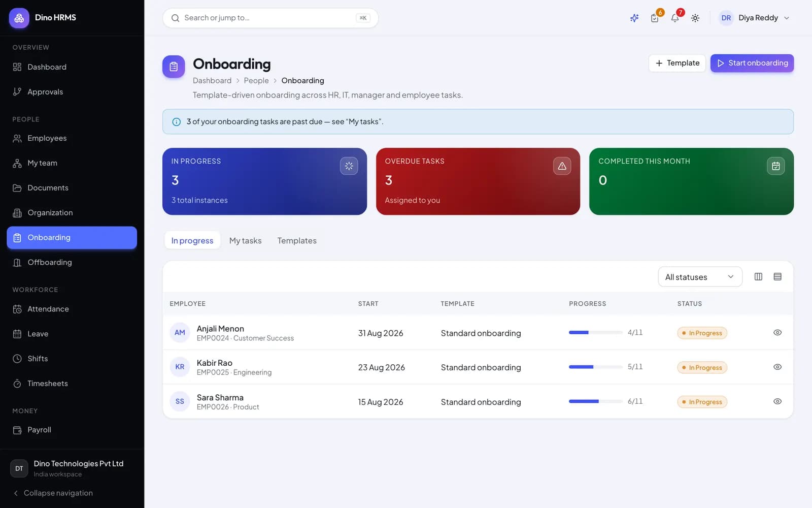Click the Offboarding door icon in sidebar

pos(17,263)
